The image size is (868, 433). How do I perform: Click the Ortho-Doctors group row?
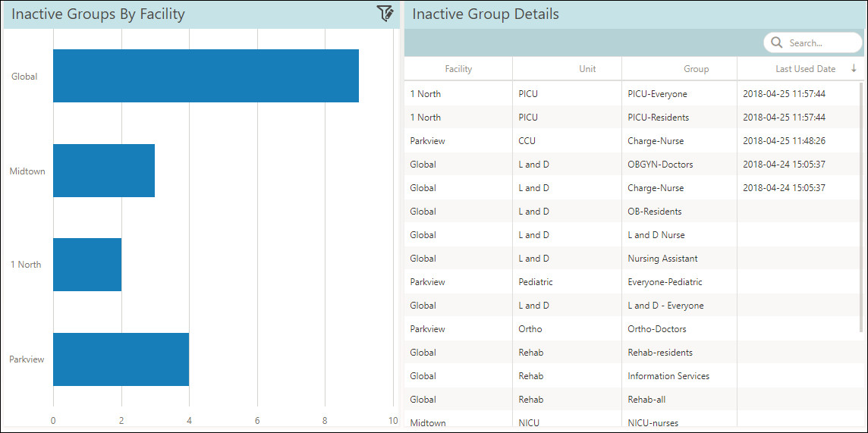631,328
